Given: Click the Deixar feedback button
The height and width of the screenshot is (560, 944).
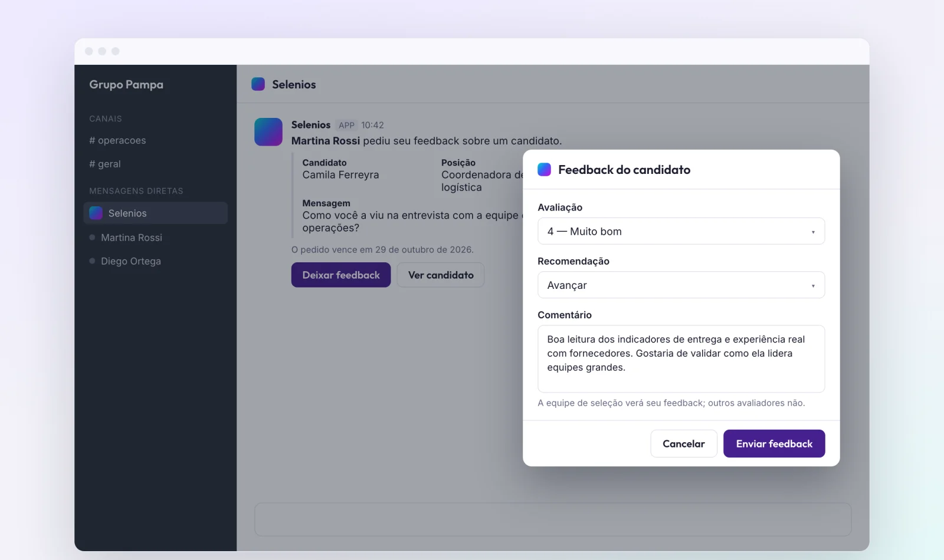Looking at the screenshot, I should pos(341,275).
